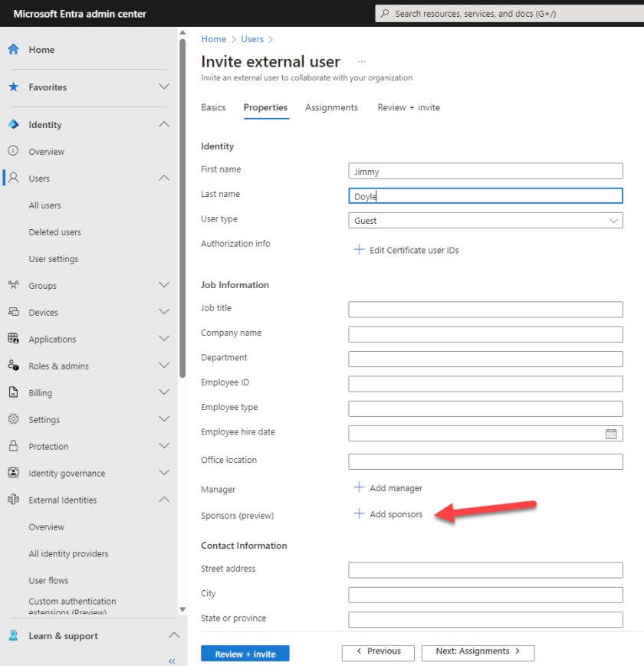Collapse the Users submenu chevron
The height and width of the screenshot is (666, 644).
coord(164,178)
